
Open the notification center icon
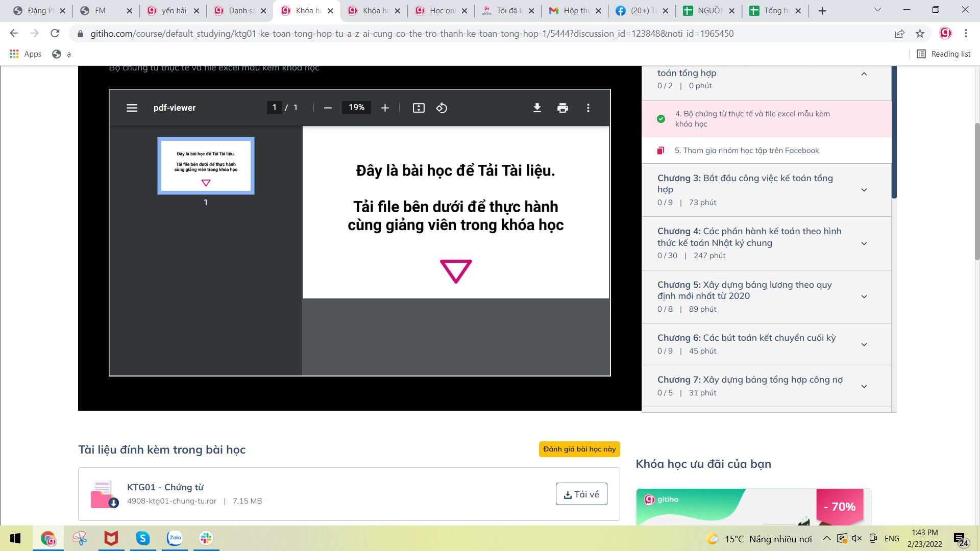click(x=961, y=539)
